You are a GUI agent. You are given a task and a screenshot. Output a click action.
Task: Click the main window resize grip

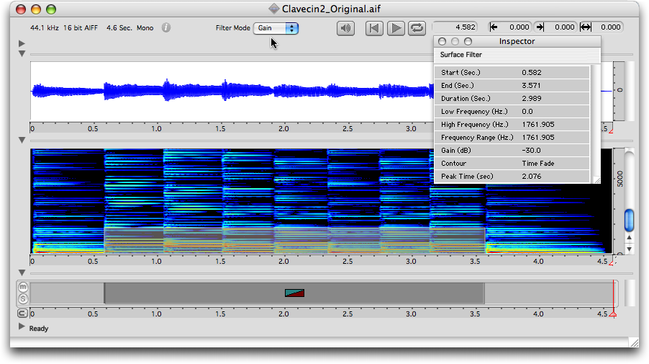pyautogui.click(x=634, y=342)
